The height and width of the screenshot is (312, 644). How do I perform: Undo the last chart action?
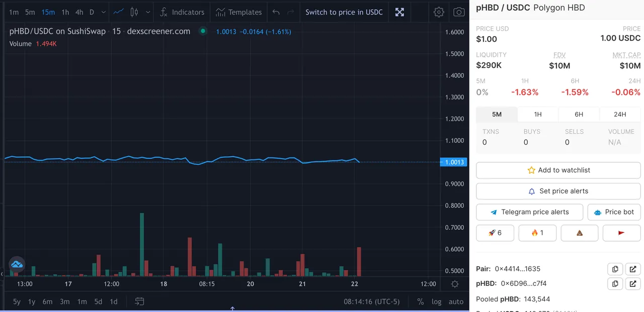click(276, 12)
